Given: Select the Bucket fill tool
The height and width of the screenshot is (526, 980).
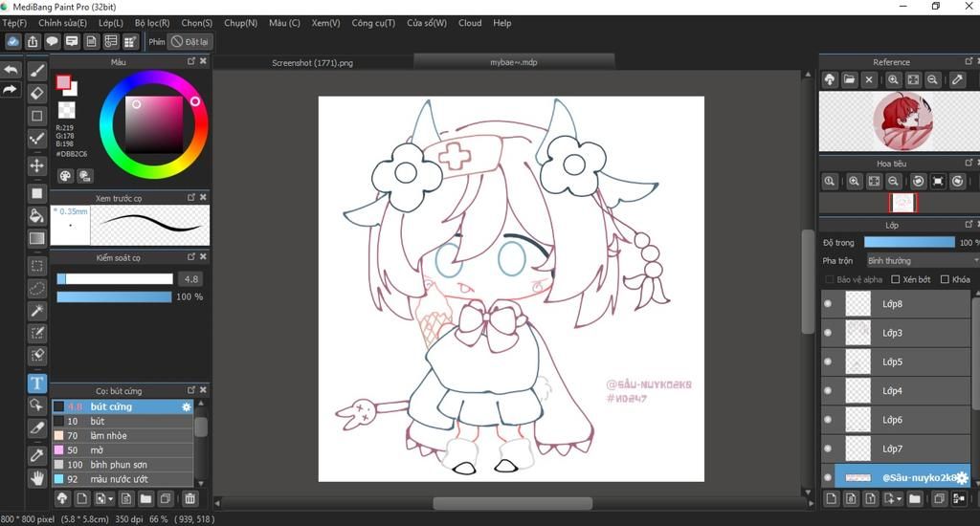Looking at the screenshot, I should coord(37,216).
